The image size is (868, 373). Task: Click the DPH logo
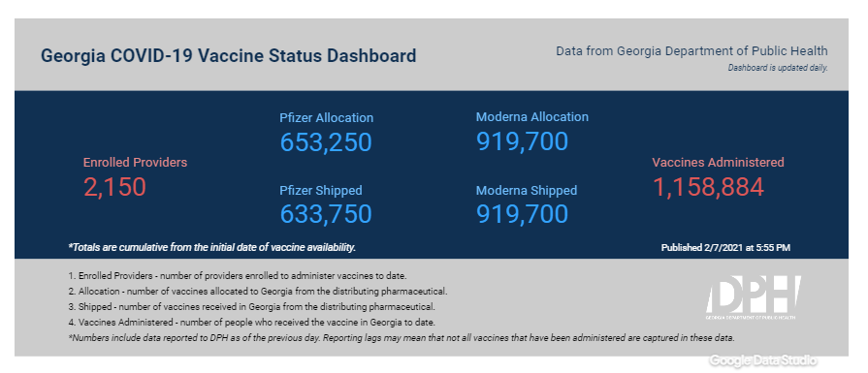click(753, 297)
